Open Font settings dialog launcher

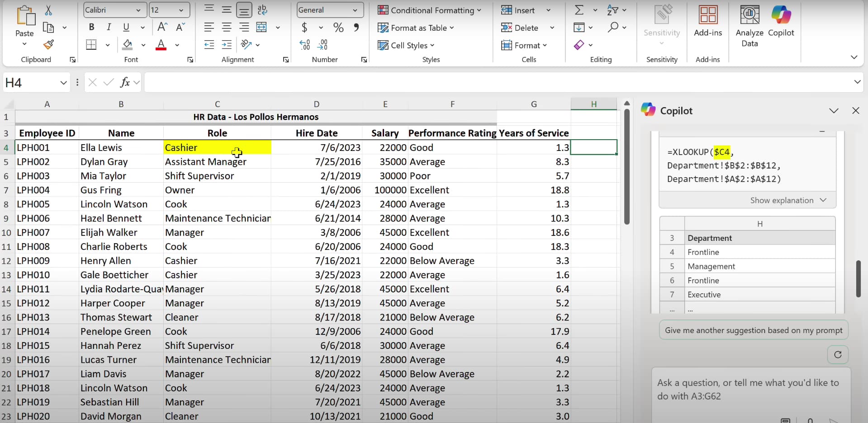click(190, 60)
